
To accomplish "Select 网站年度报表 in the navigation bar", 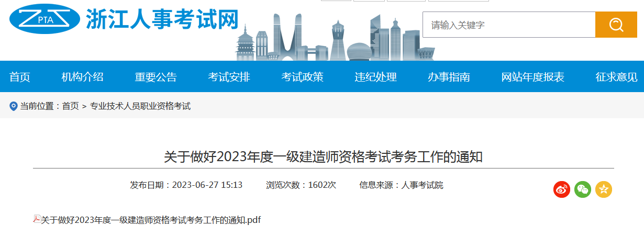I will [x=533, y=77].
